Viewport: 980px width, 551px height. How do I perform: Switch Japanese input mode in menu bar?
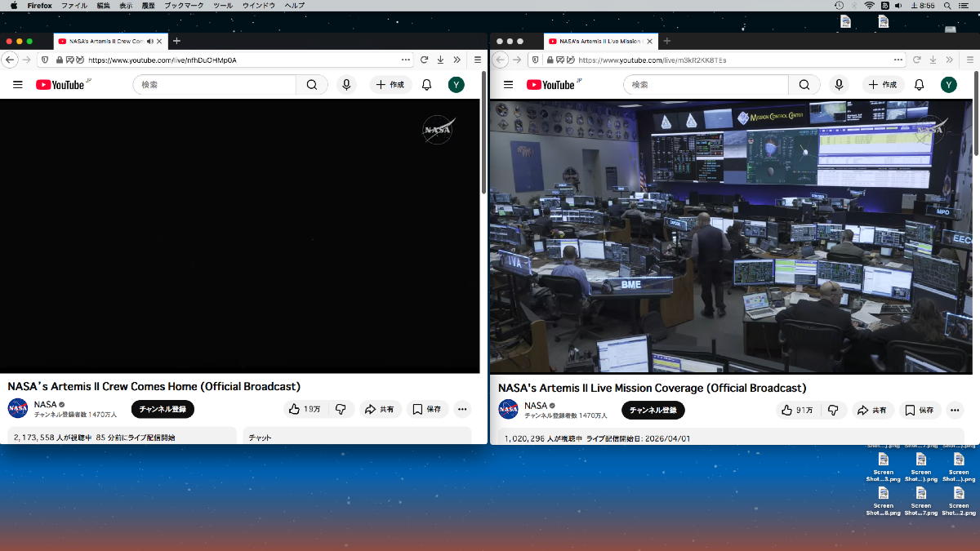885,5
